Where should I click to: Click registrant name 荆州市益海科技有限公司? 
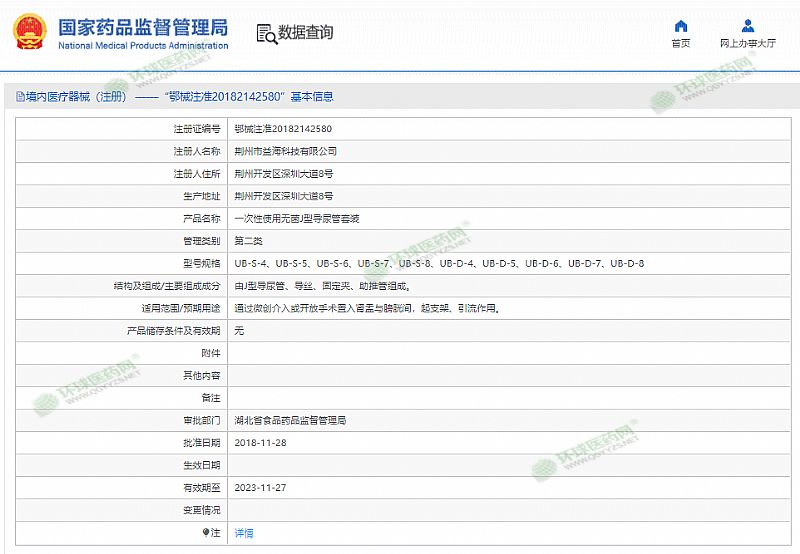click(285, 151)
